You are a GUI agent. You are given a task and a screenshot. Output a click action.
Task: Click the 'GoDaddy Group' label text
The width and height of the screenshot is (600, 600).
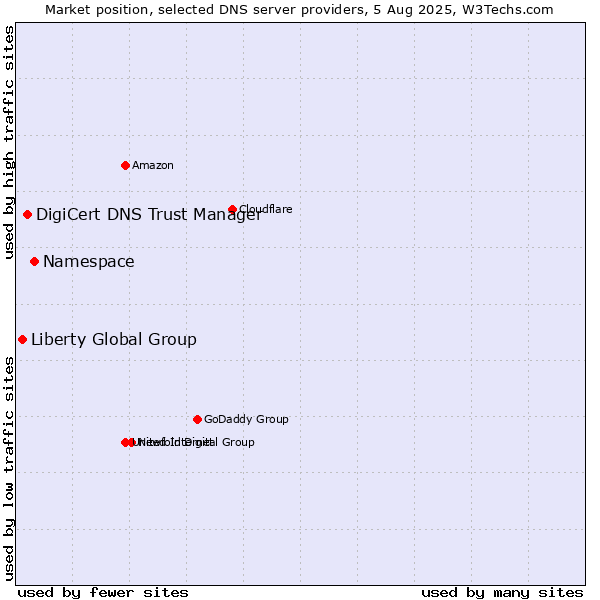tap(246, 419)
